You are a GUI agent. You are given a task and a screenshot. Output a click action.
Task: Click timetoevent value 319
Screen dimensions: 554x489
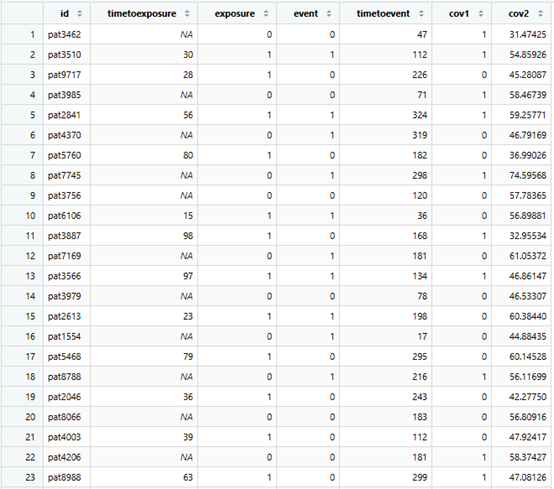point(419,135)
